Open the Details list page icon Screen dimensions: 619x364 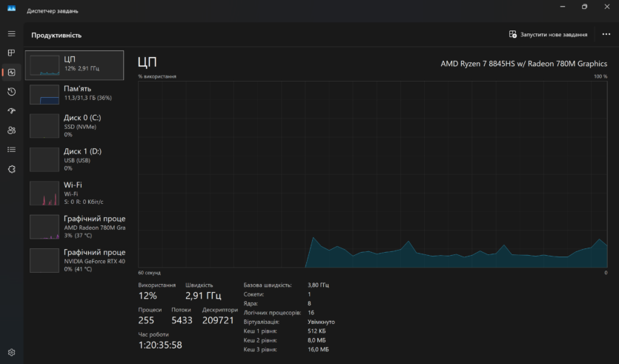click(x=11, y=150)
